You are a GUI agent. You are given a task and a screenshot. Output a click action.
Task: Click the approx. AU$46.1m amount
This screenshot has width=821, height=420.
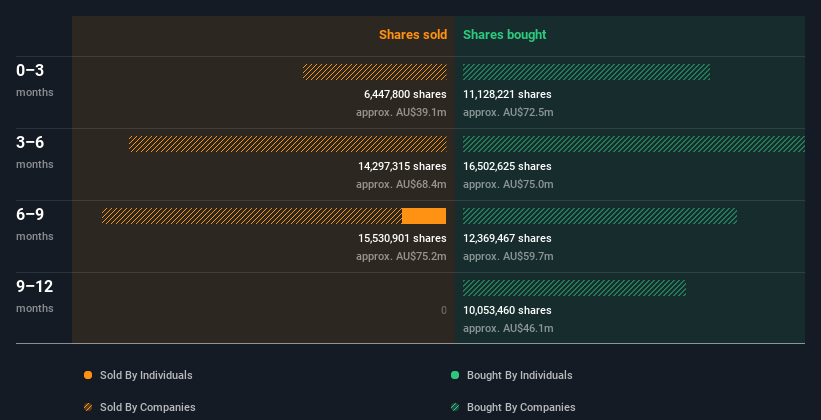(508, 328)
